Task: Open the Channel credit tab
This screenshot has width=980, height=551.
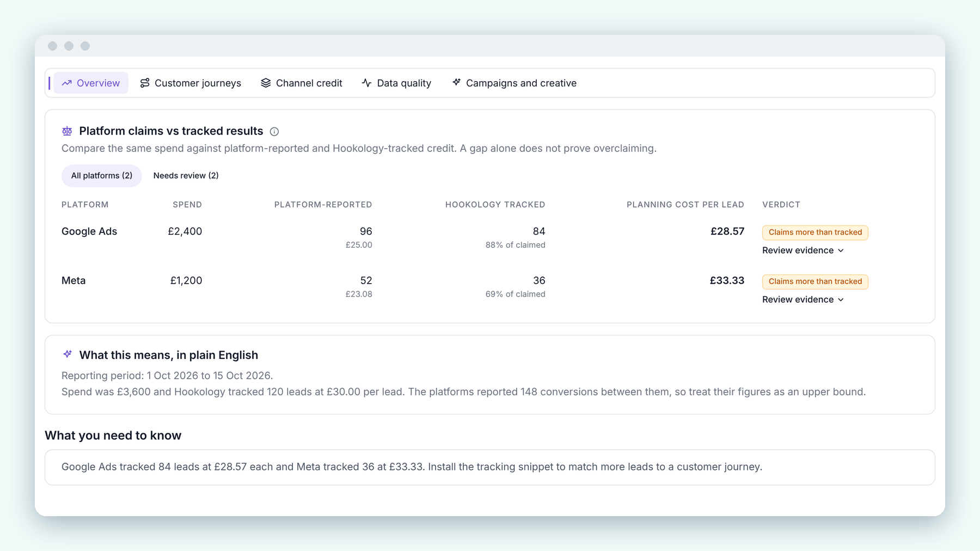Action: [x=302, y=83]
